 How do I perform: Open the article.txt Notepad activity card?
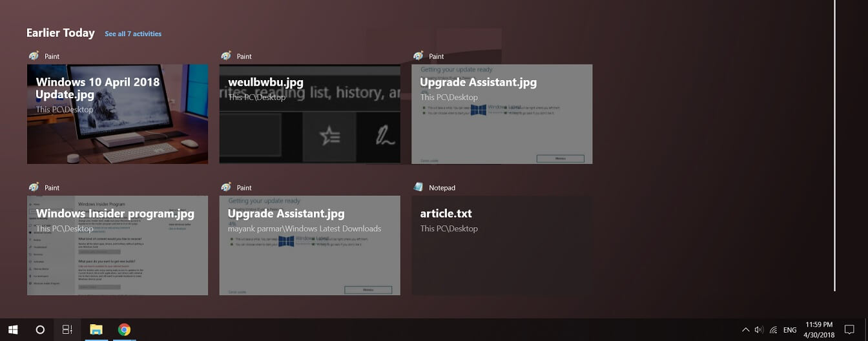coord(502,245)
